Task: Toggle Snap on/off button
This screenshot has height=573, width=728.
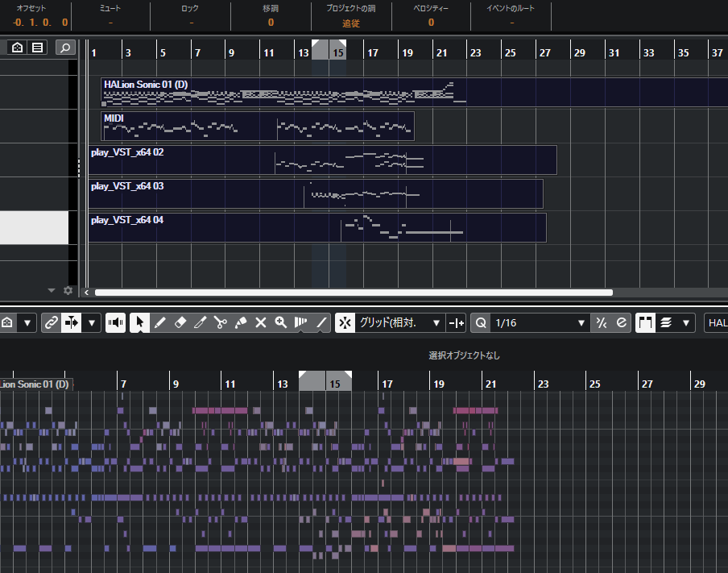Action: pos(345,322)
